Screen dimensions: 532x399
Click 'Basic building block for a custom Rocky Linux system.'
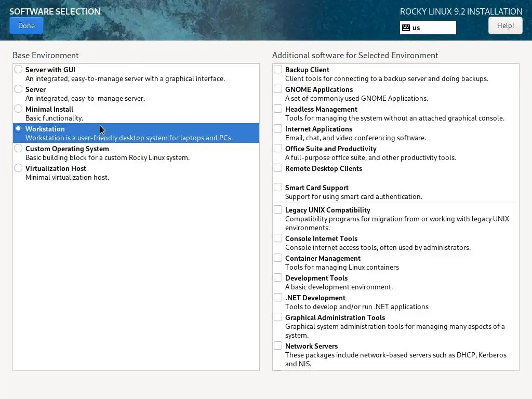(x=108, y=157)
